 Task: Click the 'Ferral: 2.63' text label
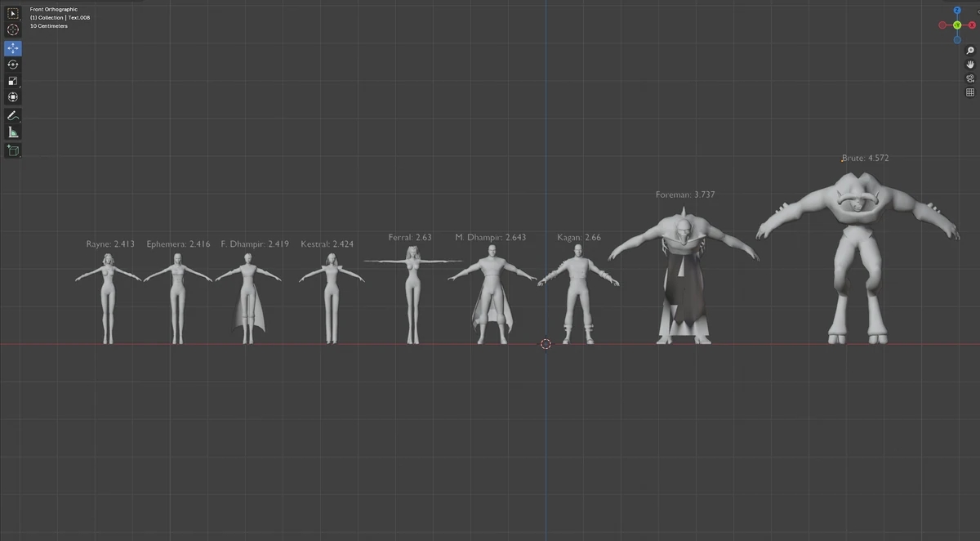pos(410,238)
